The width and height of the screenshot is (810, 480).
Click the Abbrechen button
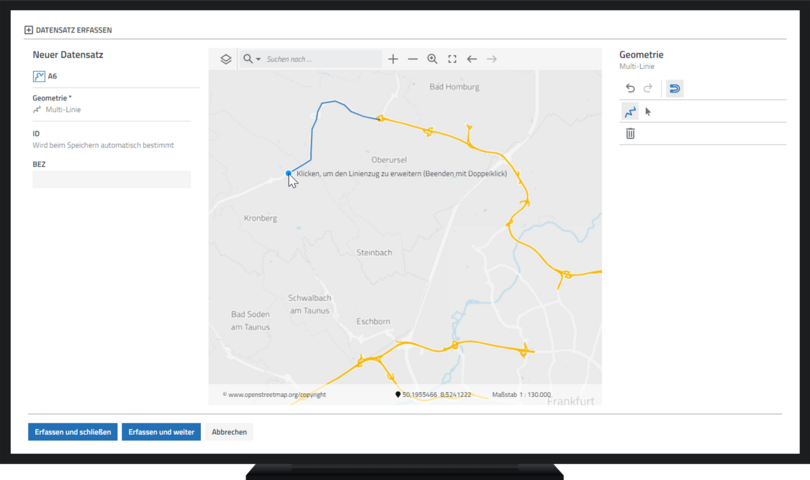(x=229, y=432)
